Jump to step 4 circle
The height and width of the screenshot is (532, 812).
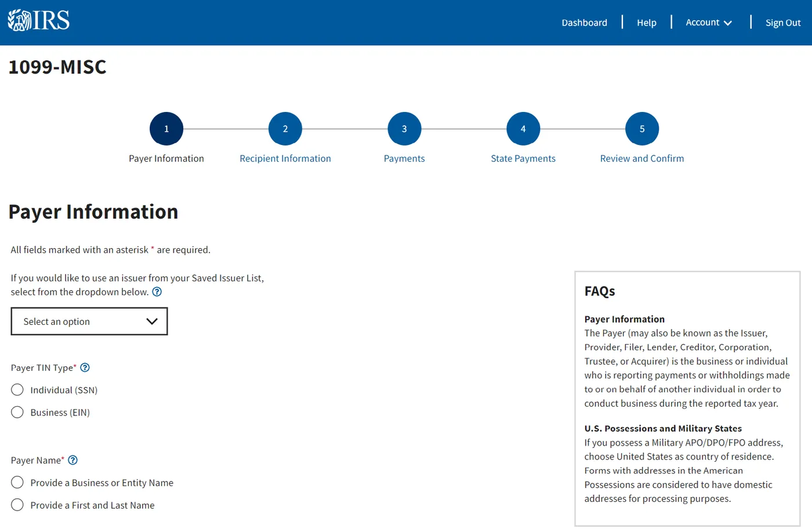pyautogui.click(x=523, y=129)
